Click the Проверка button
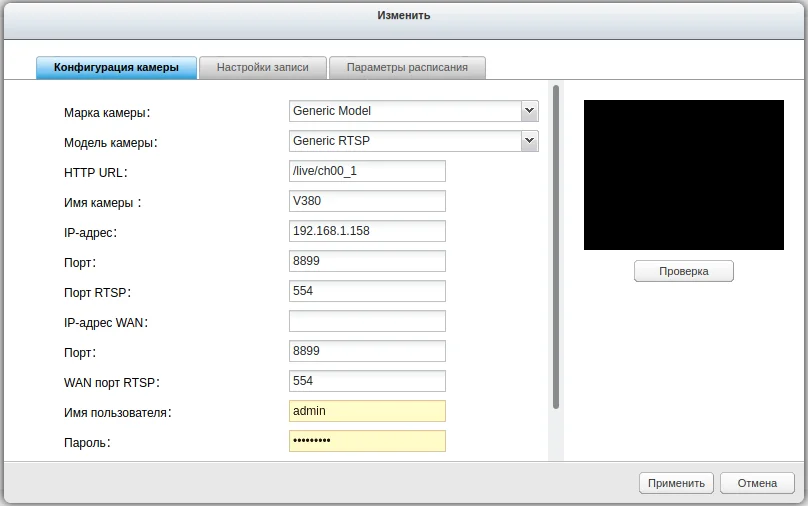This screenshot has width=808, height=506. tap(684, 271)
